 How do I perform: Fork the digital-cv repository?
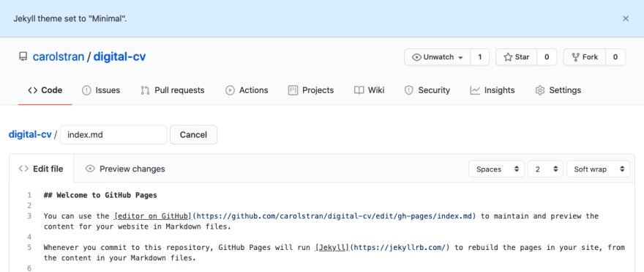[585, 57]
